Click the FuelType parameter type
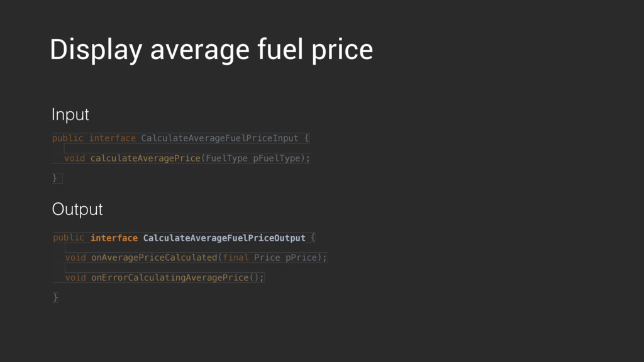The width and height of the screenshot is (644, 362). pyautogui.click(x=226, y=158)
